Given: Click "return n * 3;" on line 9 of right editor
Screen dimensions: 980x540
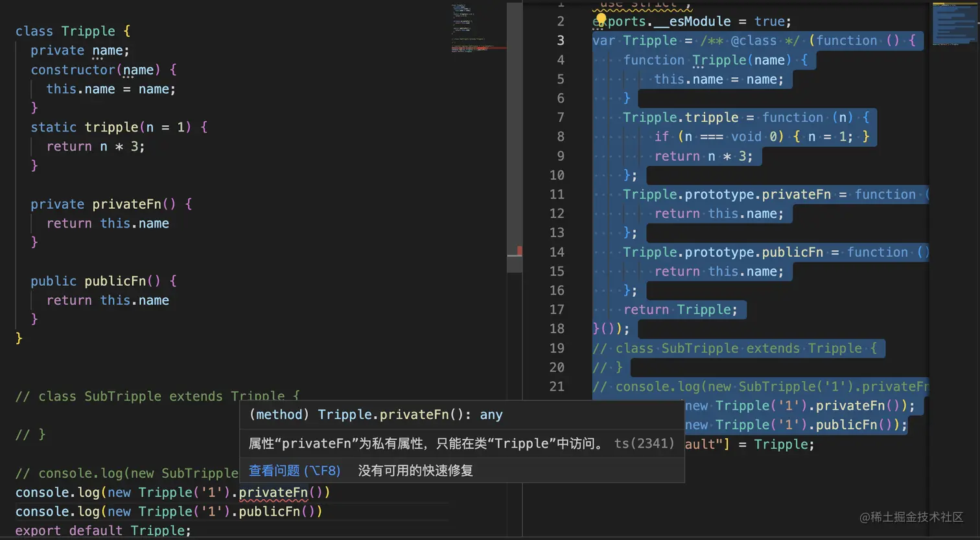Looking at the screenshot, I should click(x=704, y=156).
